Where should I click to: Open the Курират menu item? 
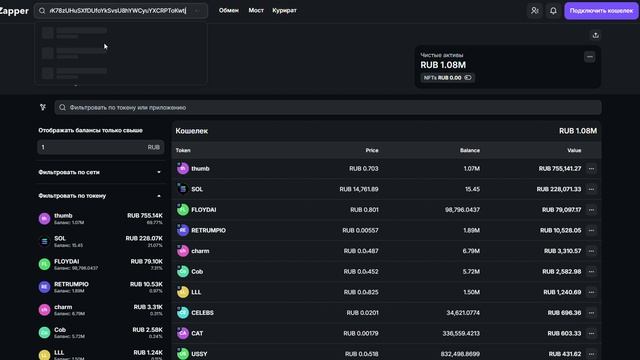(x=284, y=10)
